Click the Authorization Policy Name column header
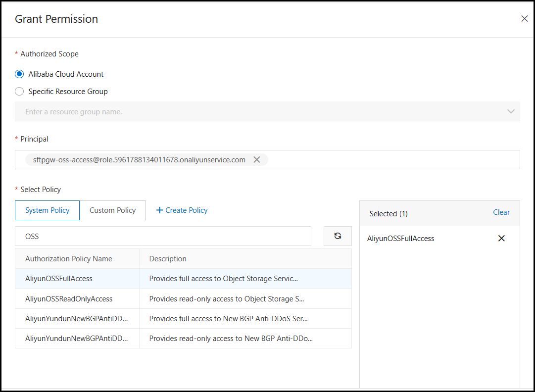Image resolution: width=535 pixels, height=392 pixels. 69,259
